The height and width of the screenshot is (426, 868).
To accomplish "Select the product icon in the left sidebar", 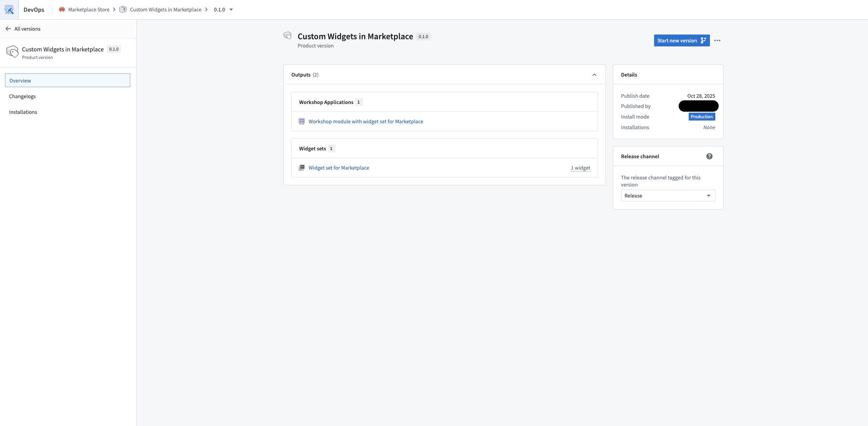I will (x=12, y=51).
